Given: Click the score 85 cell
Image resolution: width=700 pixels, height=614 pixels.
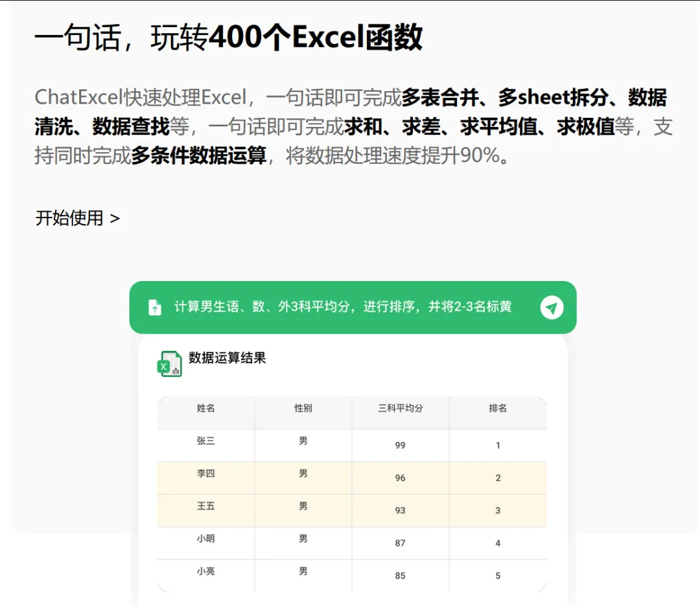Looking at the screenshot, I should 400,576.
